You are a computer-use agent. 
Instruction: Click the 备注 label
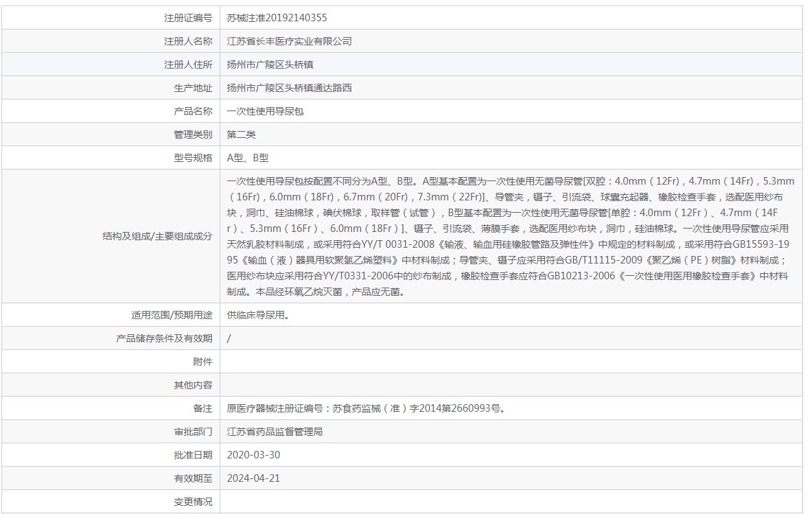point(202,408)
